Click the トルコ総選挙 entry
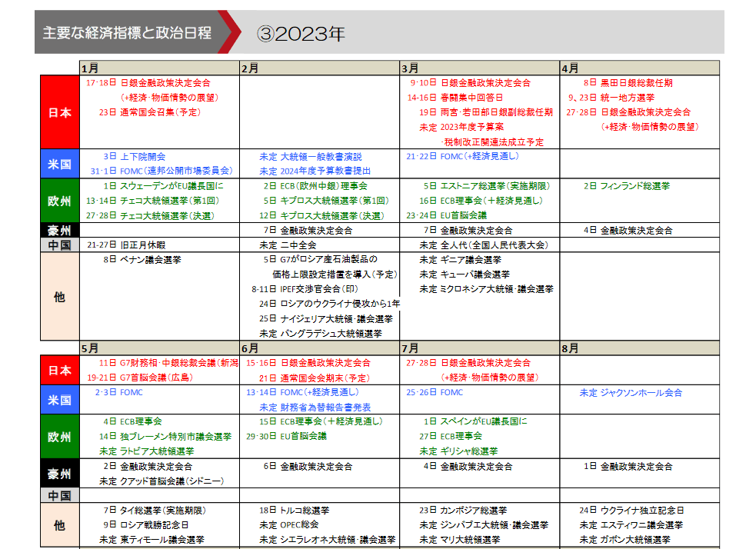This screenshot has height=549, width=756. coord(305,510)
